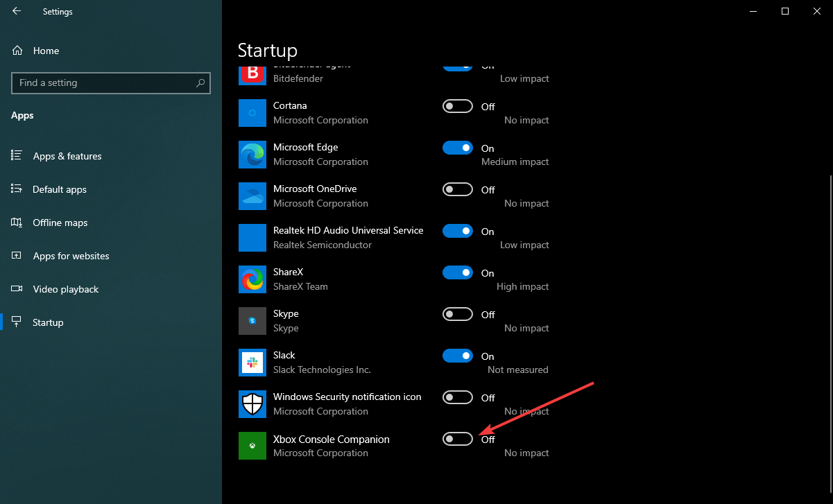The width and height of the screenshot is (833, 504).
Task: Click the Microsoft OneDrive cloud icon
Action: click(252, 196)
